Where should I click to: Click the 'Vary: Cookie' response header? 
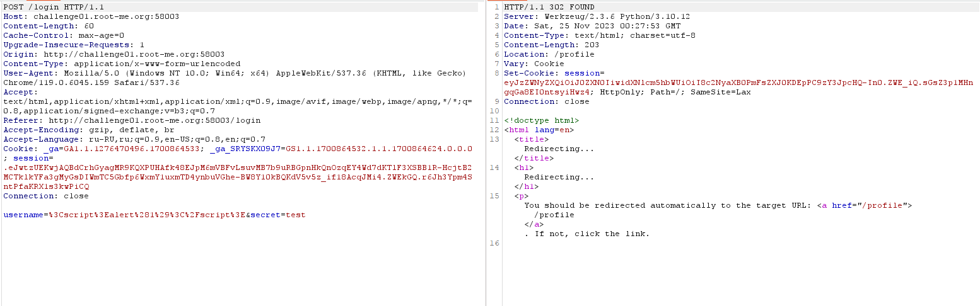coord(534,64)
